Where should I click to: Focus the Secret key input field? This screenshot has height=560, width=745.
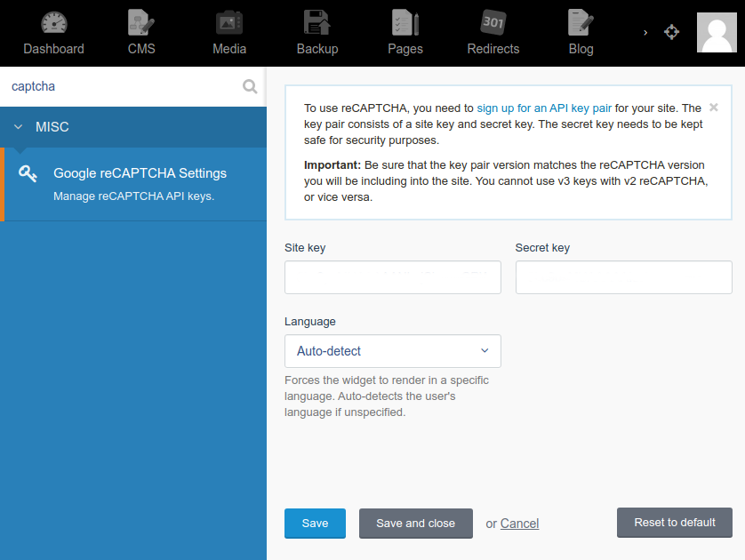tap(623, 277)
